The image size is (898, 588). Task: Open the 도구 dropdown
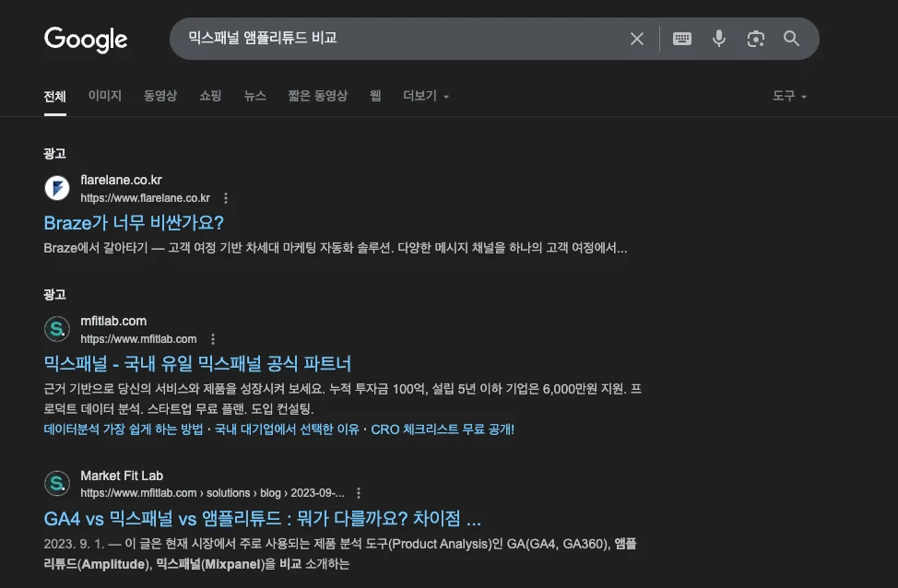789,96
